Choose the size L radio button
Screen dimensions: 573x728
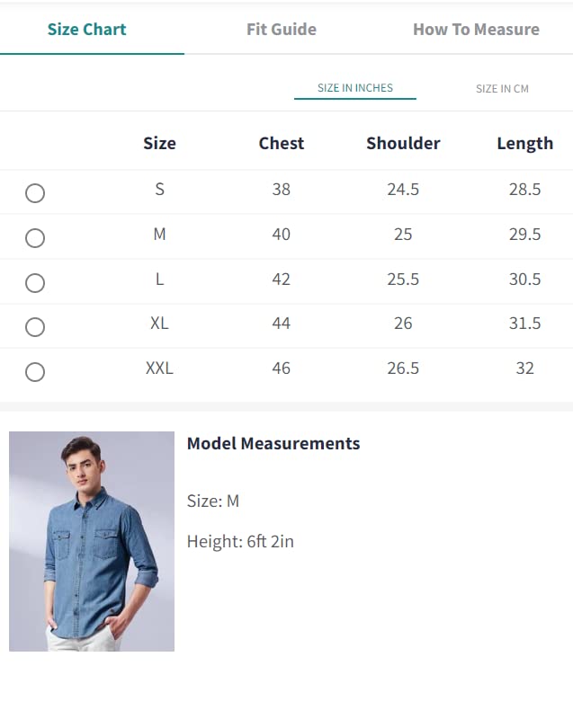point(35,283)
